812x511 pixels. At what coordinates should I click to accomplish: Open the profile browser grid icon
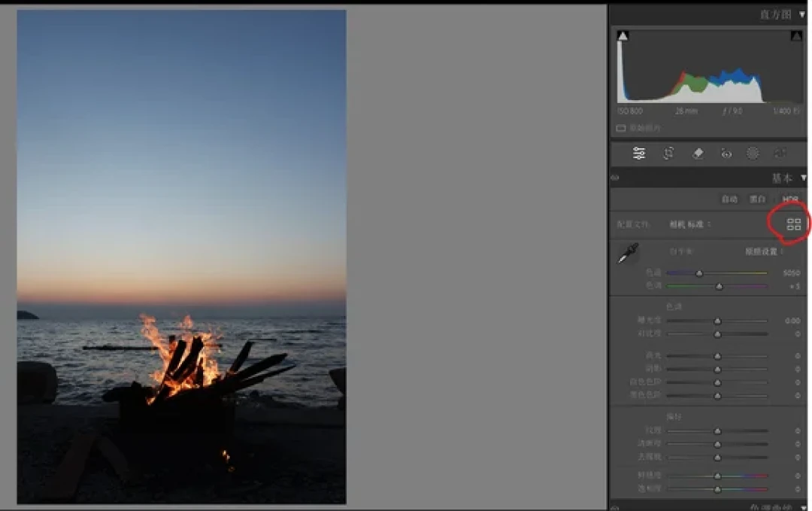point(793,224)
